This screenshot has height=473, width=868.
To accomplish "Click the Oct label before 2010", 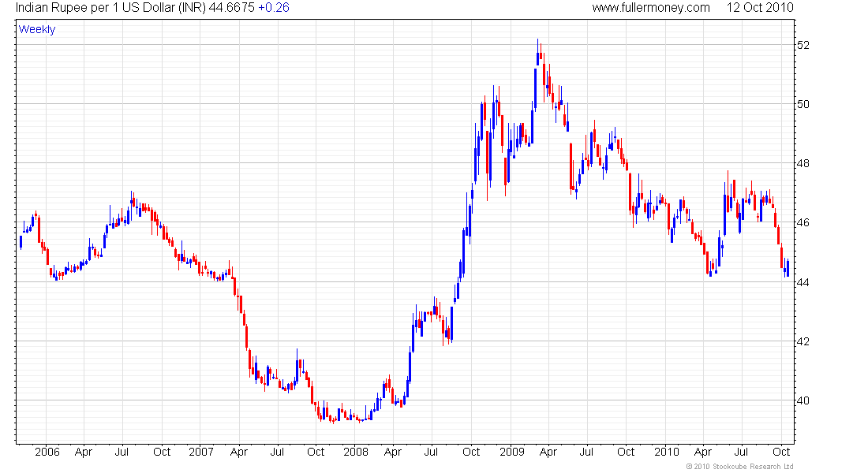I will [x=626, y=452].
